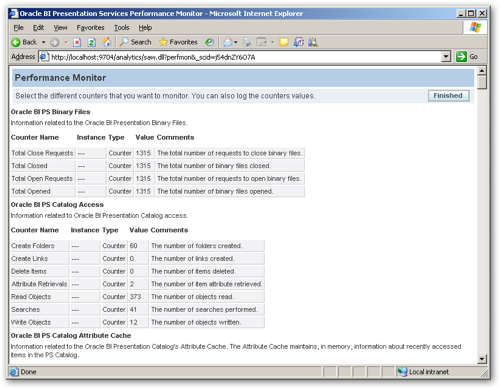
Task: Open the Favorites menu in the menu bar
Action: pyautogui.click(x=90, y=28)
